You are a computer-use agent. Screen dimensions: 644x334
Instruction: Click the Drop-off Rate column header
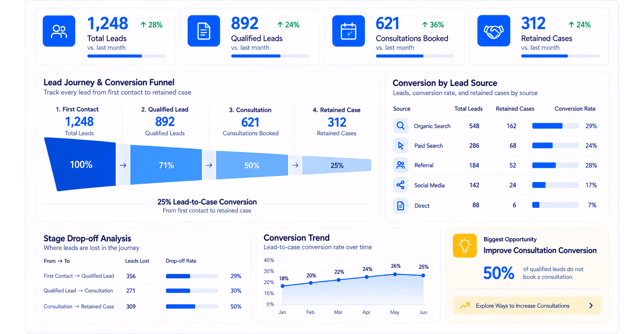coord(181,261)
